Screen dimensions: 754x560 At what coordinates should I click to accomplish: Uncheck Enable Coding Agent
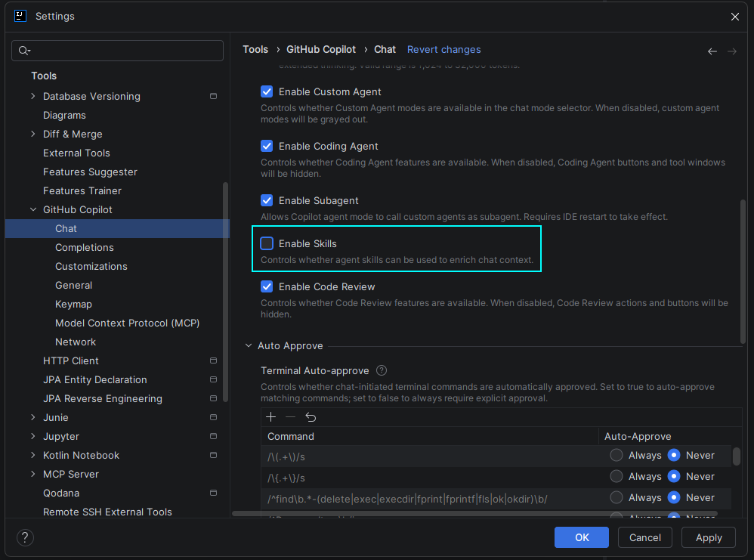267,146
